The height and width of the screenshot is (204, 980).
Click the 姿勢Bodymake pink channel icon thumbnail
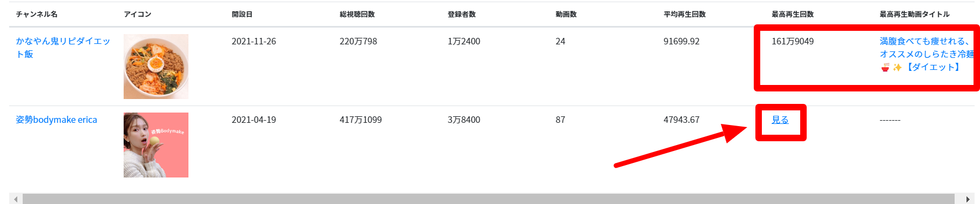pos(156,145)
